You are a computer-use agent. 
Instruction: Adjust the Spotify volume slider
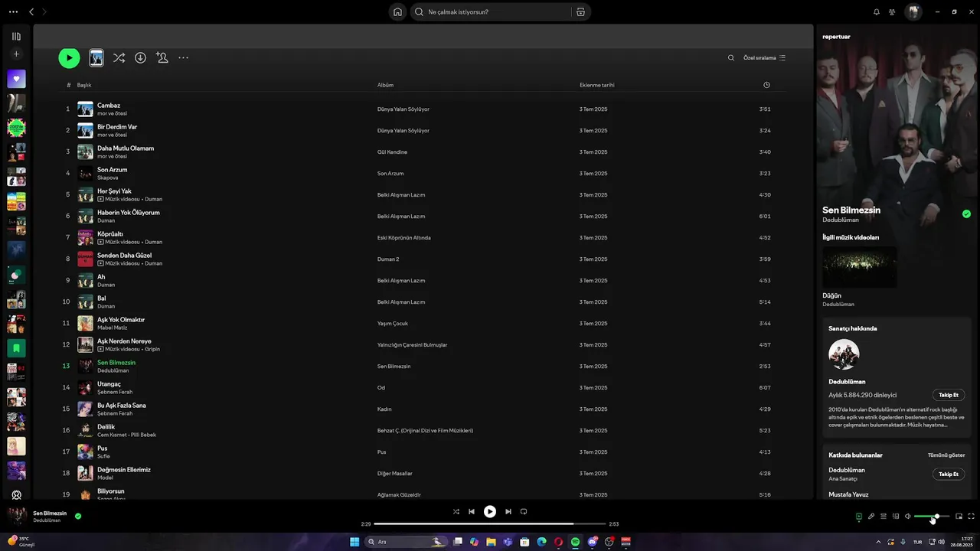(x=932, y=517)
